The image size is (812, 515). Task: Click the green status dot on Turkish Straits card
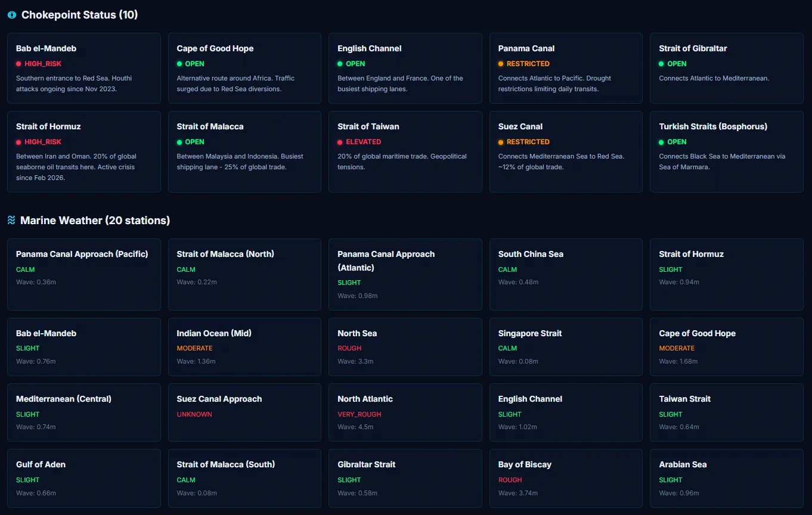click(662, 142)
